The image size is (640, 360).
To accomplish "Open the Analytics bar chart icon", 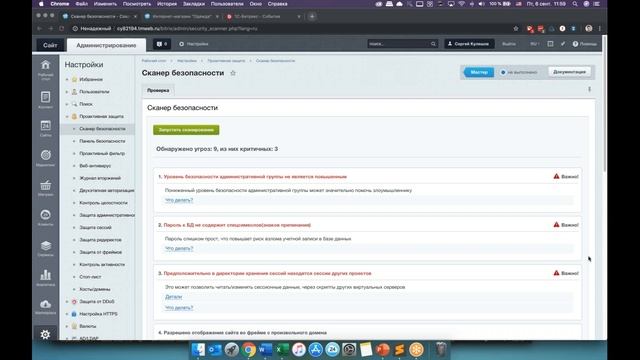I will (x=45, y=275).
